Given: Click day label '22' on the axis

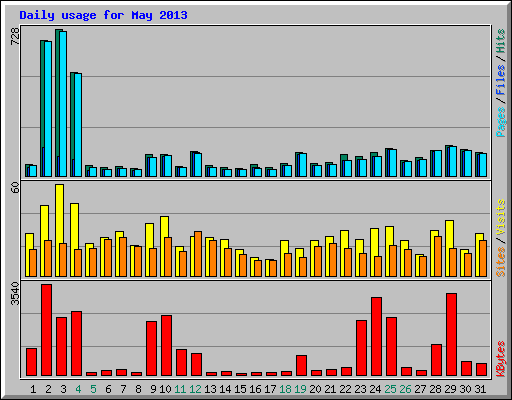Looking at the screenshot, I should point(345,389).
